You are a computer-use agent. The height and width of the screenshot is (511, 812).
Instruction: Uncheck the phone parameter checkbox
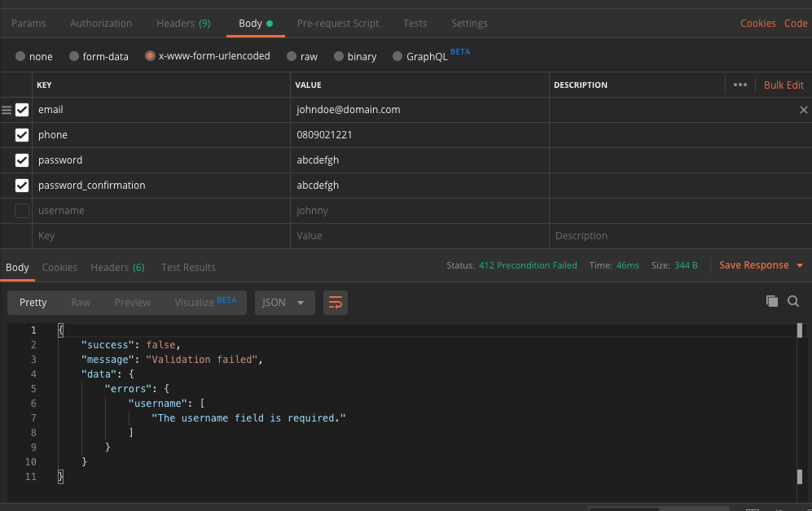(x=22, y=135)
